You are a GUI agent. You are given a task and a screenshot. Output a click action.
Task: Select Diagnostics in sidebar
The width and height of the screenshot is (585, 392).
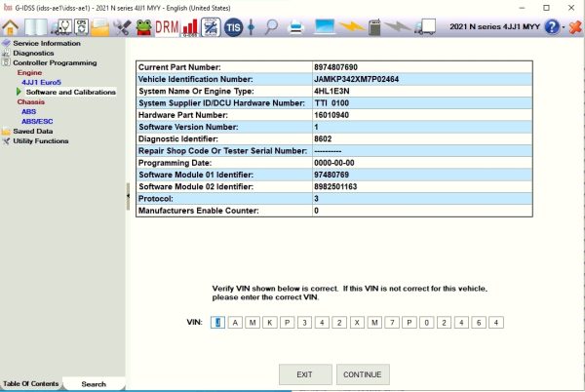tap(33, 53)
